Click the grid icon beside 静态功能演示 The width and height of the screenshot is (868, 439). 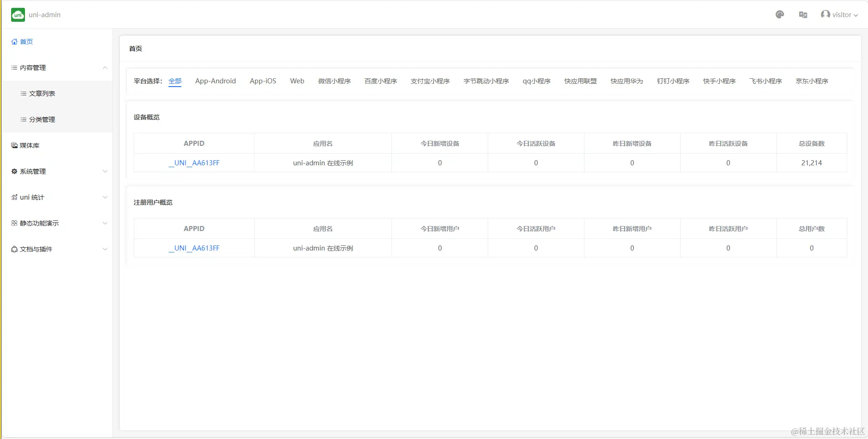[x=14, y=223]
